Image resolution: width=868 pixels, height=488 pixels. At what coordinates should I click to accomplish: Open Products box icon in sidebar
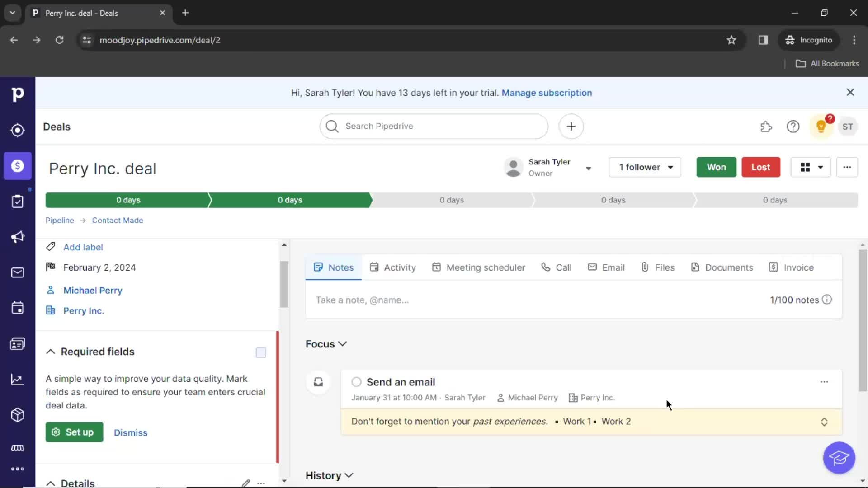pyautogui.click(x=17, y=415)
